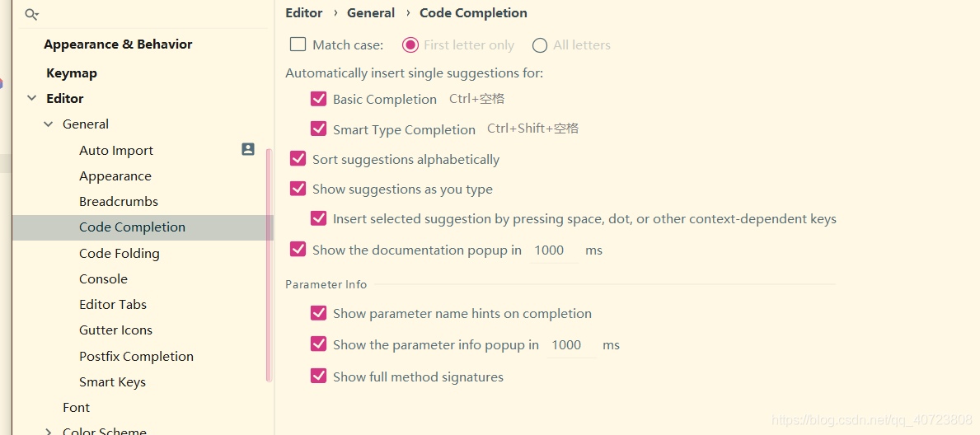Click the profile icon beside Auto Import
Viewport: 980px width, 435px height.
248,149
